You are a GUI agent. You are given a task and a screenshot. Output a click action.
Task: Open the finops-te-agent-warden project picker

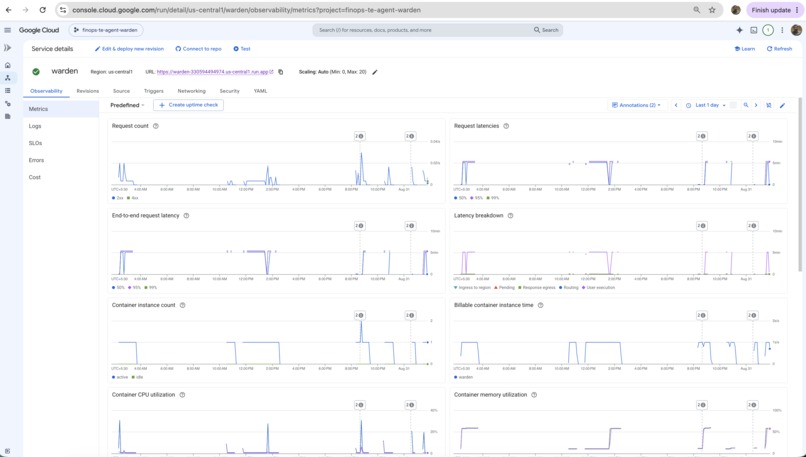pyautogui.click(x=106, y=30)
